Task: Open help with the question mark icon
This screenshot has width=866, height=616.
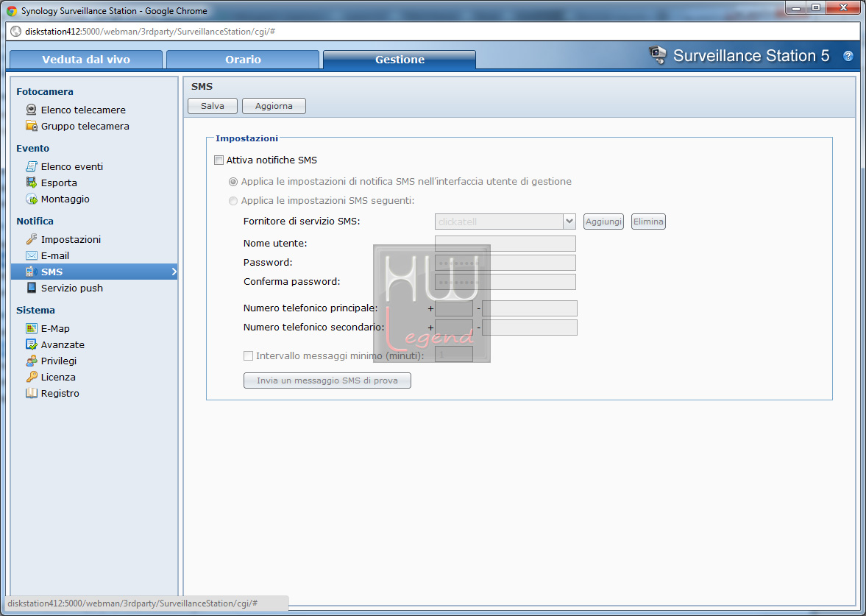Action: tap(848, 56)
